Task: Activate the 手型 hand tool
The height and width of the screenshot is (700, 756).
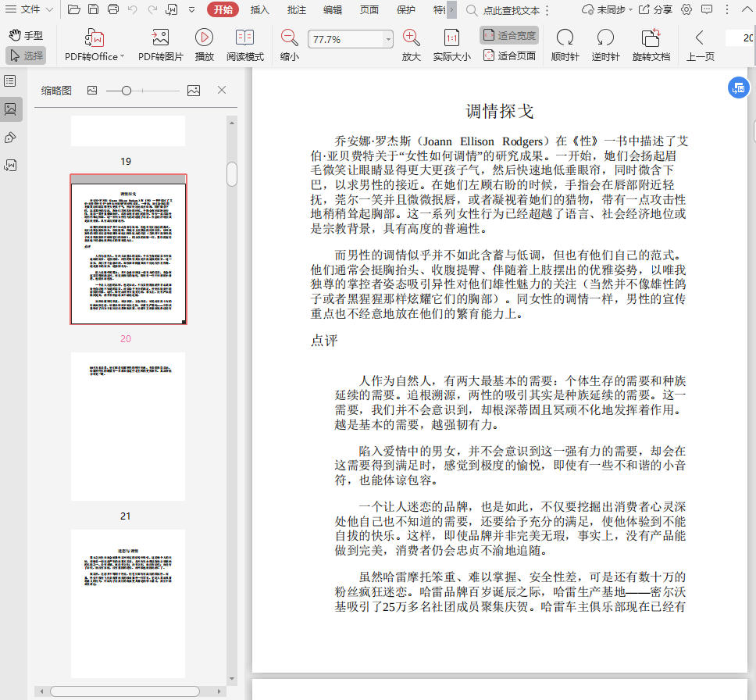Action: point(26,35)
